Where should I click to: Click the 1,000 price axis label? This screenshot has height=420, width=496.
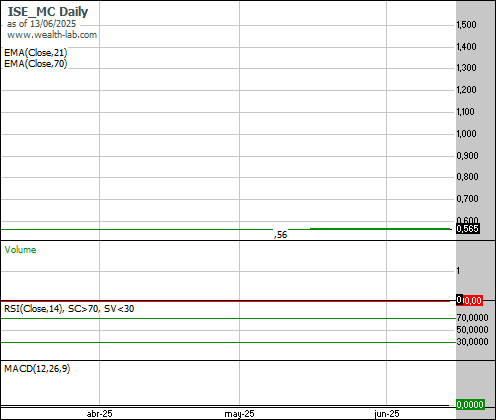466,134
